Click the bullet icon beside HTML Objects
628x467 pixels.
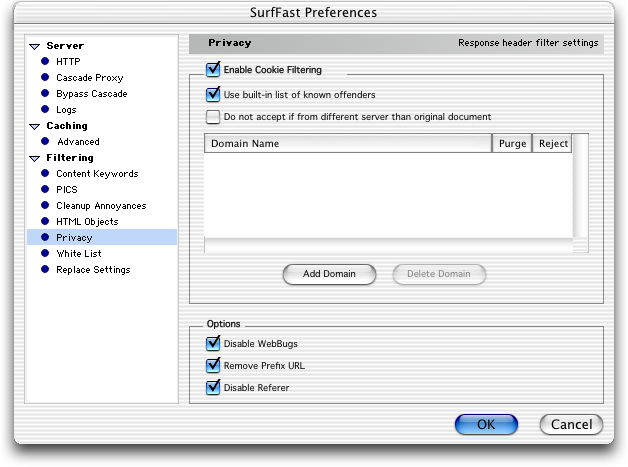click(45, 221)
